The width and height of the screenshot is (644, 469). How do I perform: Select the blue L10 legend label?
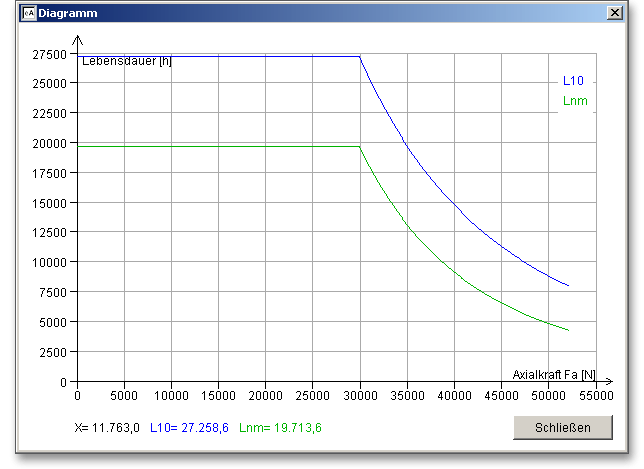(573, 81)
